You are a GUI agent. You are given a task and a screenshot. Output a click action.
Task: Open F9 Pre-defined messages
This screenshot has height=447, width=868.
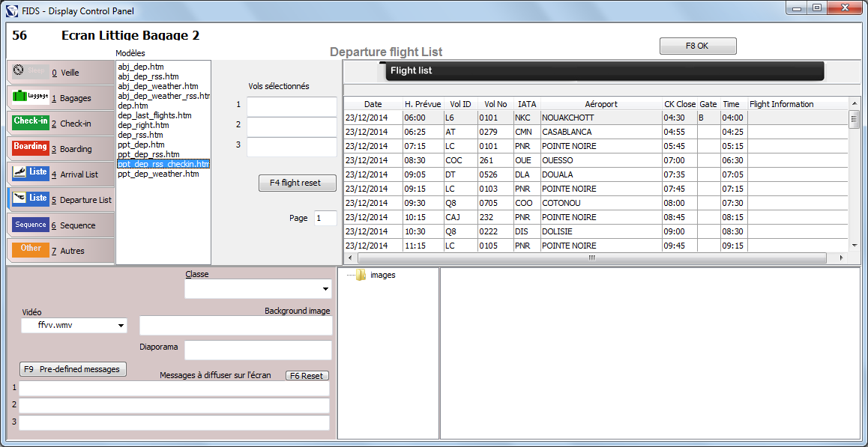(x=73, y=369)
